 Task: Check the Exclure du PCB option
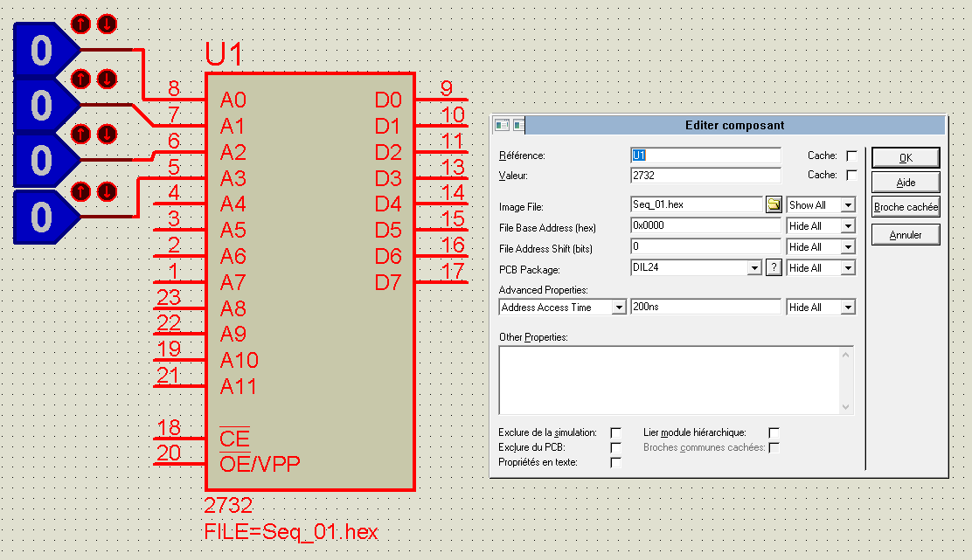pos(615,447)
